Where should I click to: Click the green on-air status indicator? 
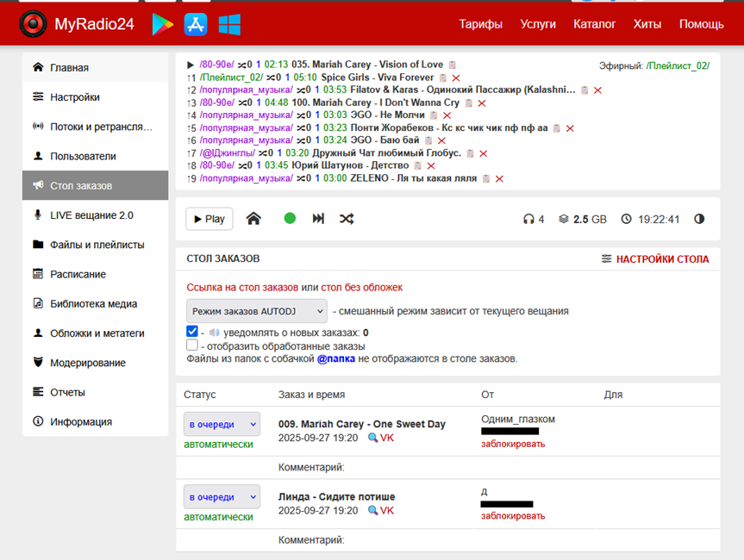click(290, 219)
